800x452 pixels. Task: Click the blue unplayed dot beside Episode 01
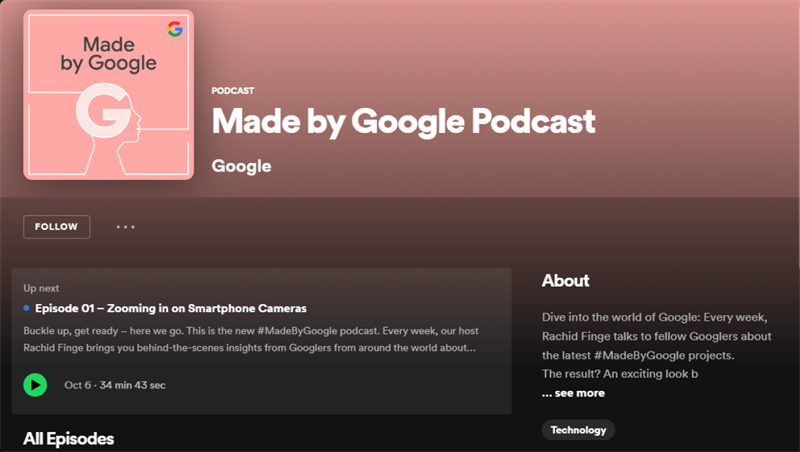27,308
